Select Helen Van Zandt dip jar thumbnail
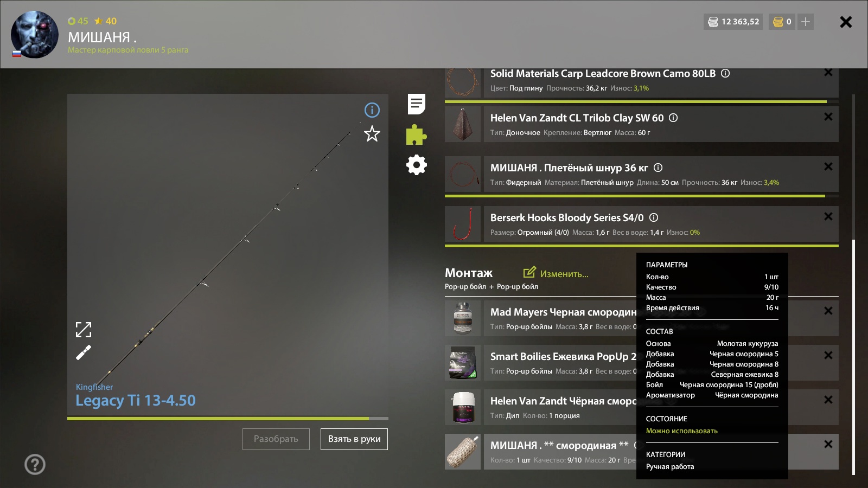Image resolution: width=868 pixels, height=488 pixels. pyautogui.click(x=463, y=407)
